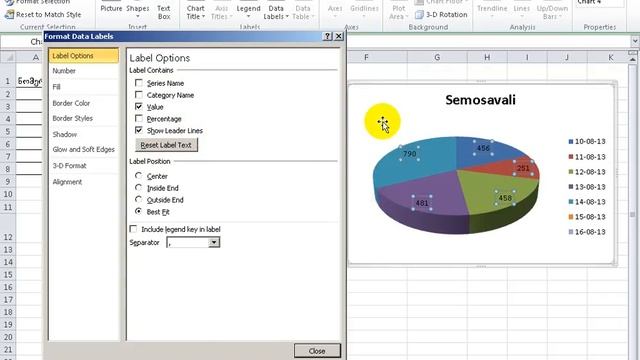Viewport: 640px width, 360px height.
Task: Open the Data Labels dropdown
Action: coord(276,12)
